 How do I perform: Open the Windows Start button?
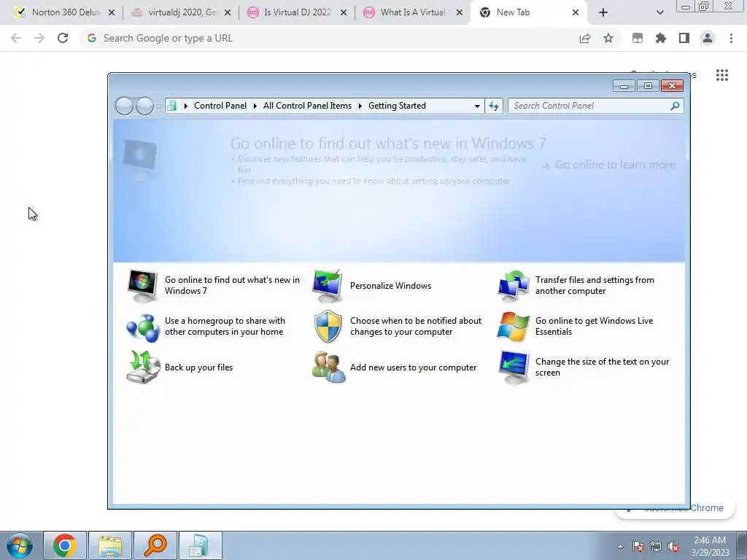pos(20,545)
